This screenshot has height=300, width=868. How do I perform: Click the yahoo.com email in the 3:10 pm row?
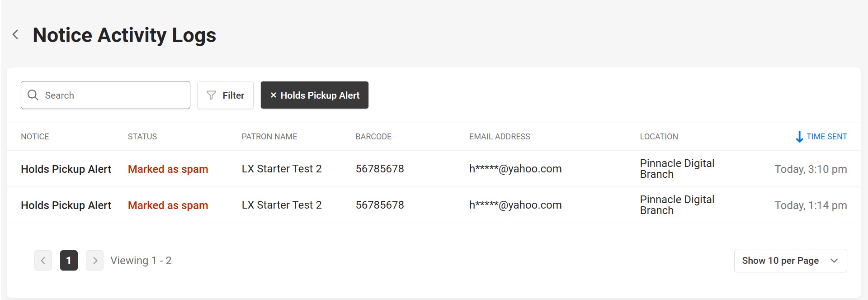515,169
